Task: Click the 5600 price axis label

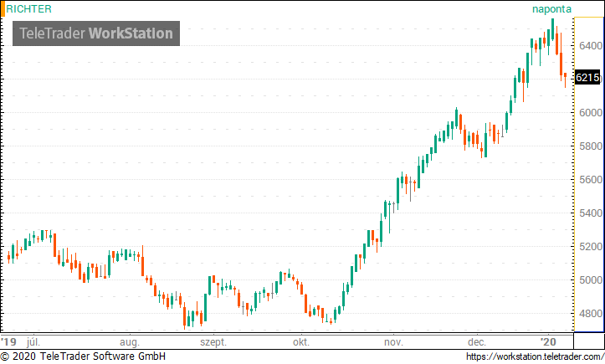Action: click(x=591, y=180)
